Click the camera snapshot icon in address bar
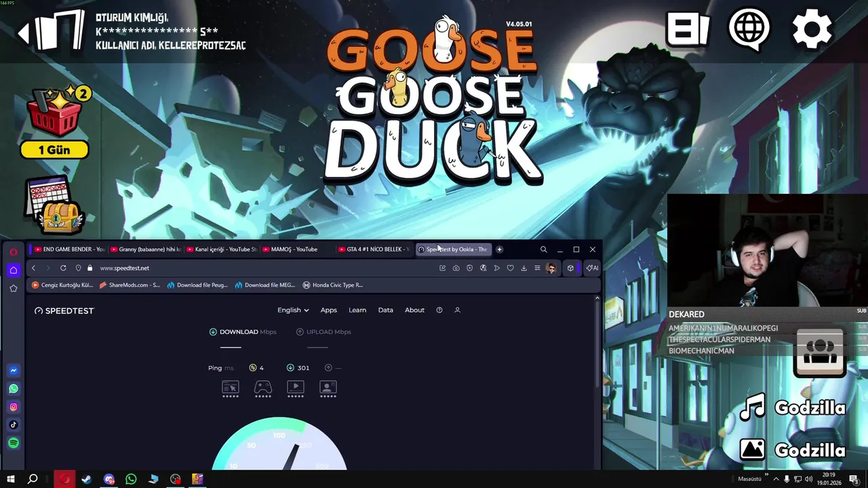 [456, 268]
